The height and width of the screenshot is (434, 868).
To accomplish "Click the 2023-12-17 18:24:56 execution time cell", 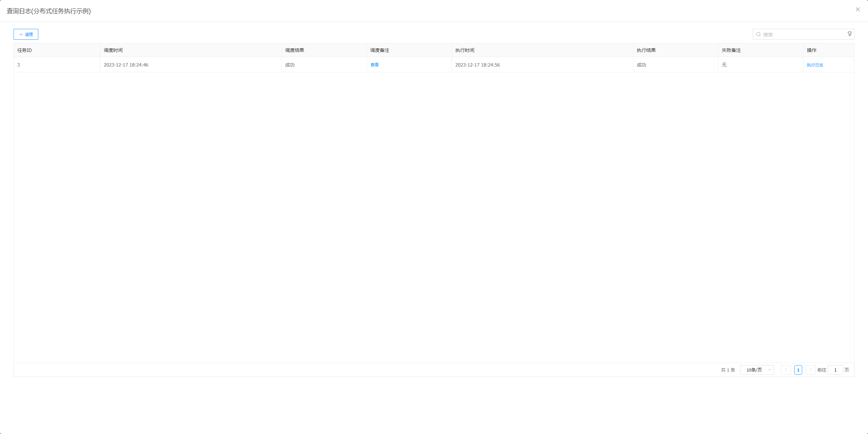I will (477, 65).
